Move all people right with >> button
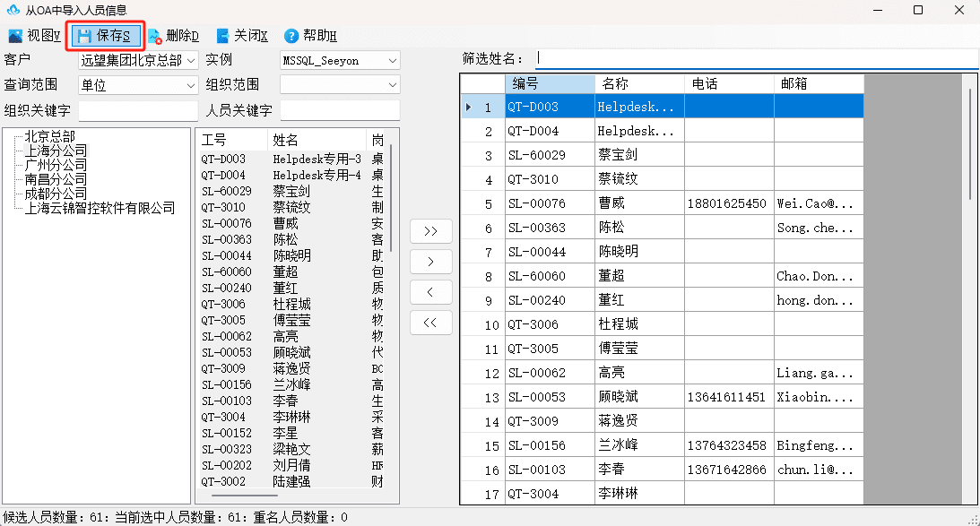Screen dimensions: 980x526 point(430,231)
